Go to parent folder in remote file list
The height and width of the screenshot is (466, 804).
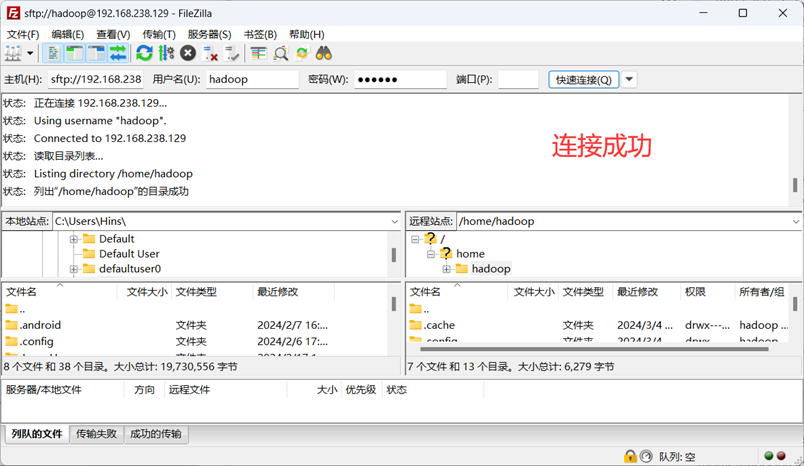(x=419, y=309)
